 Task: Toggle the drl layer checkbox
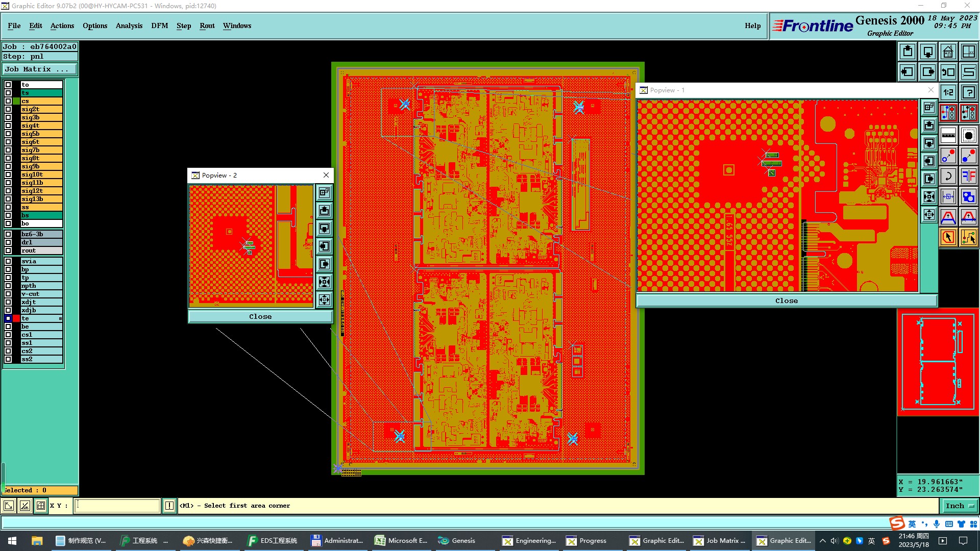click(8, 242)
